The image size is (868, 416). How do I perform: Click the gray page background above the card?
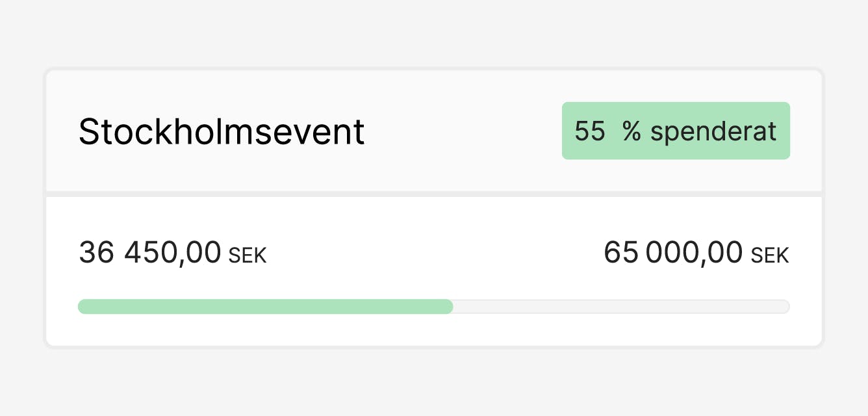pyautogui.click(x=434, y=32)
